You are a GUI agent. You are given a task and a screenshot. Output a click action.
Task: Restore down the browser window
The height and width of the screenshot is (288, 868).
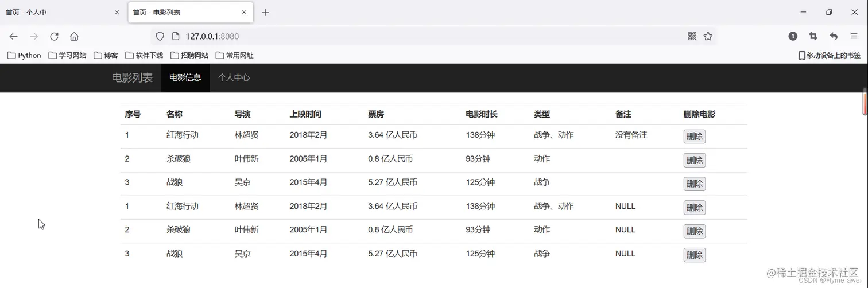coord(829,12)
